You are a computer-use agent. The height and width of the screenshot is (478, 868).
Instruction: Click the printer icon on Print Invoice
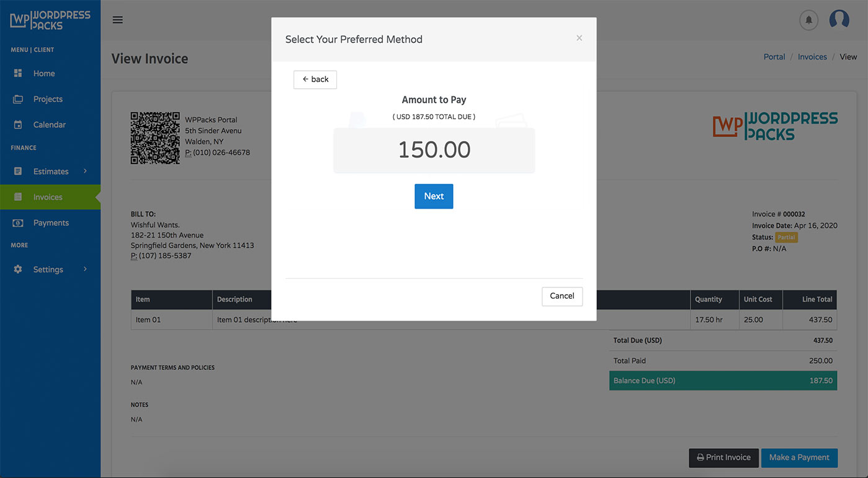[x=701, y=458]
